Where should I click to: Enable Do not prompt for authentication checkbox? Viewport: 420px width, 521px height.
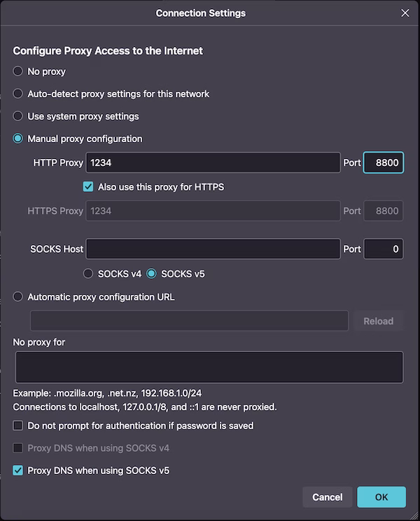pyautogui.click(x=18, y=426)
